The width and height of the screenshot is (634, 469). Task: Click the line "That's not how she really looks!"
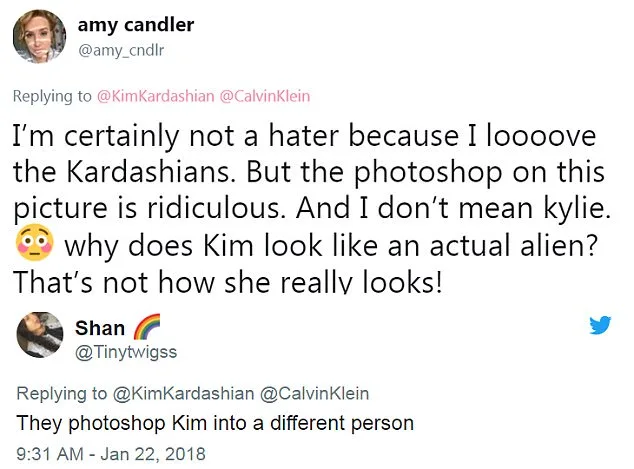click(x=227, y=281)
